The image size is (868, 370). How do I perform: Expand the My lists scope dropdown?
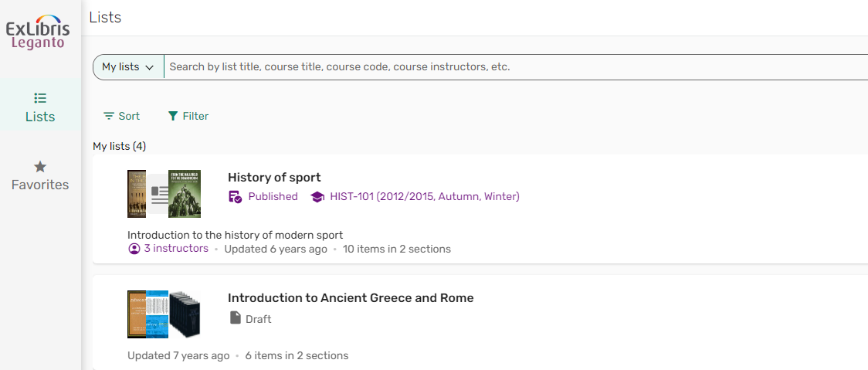[x=128, y=67]
